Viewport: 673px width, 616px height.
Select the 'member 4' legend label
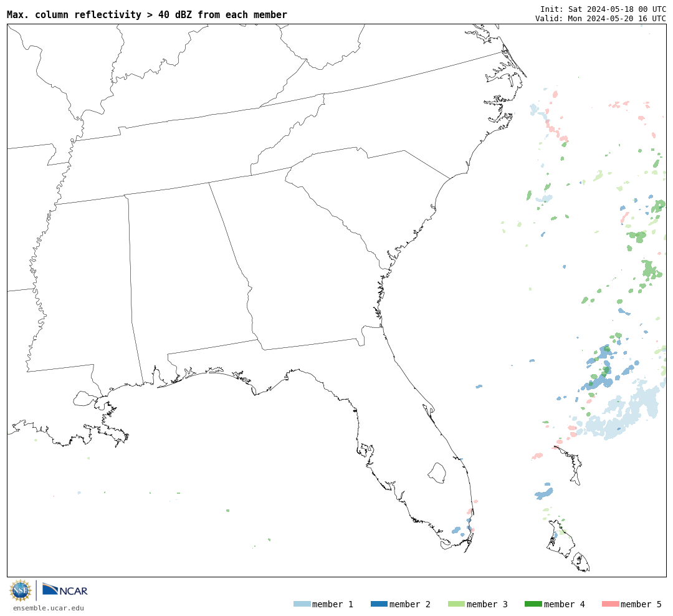tap(565, 604)
